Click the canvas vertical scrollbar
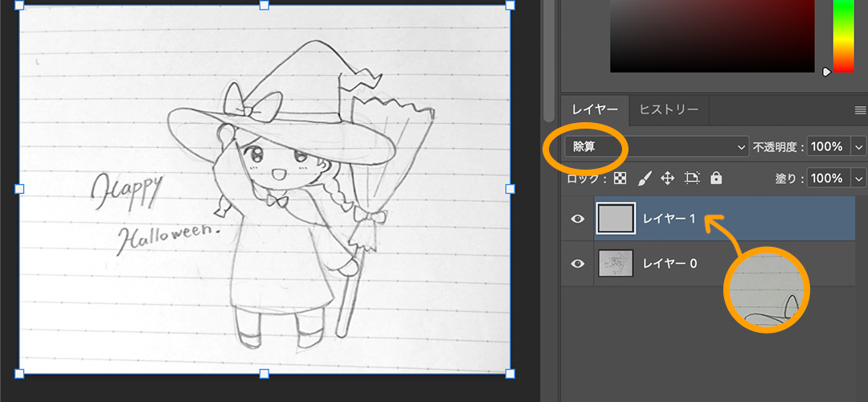Screen dimensions: 868x402 (549, 61)
